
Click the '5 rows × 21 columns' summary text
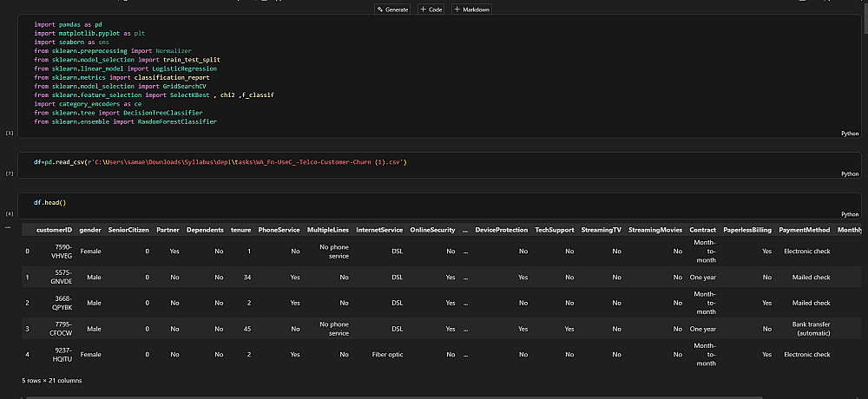[x=52, y=380]
